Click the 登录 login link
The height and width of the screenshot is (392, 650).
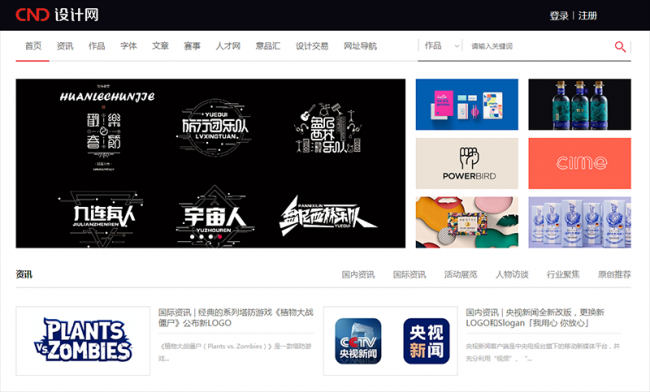(559, 16)
